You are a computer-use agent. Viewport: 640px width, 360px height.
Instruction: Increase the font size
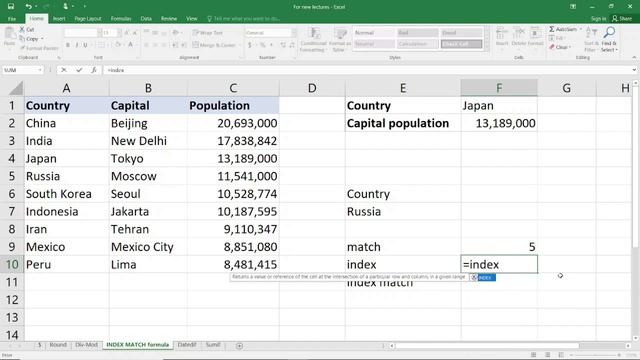[127, 33]
